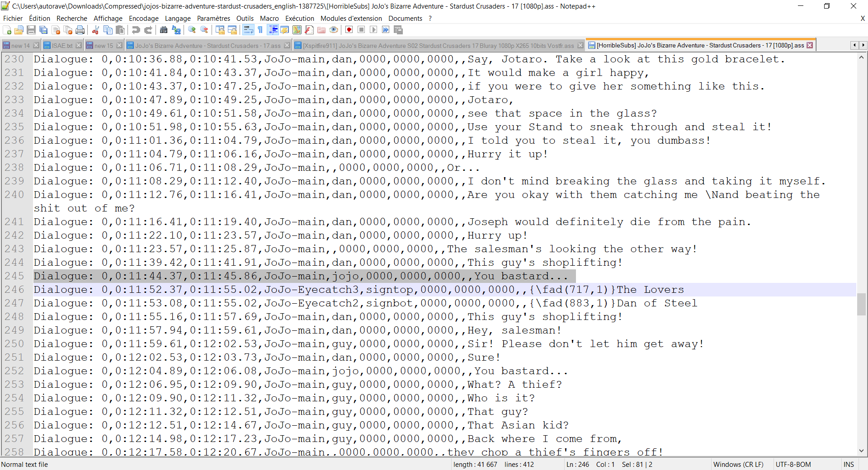Open the Langage menu
Image resolution: width=868 pixels, height=470 pixels.
coord(178,19)
